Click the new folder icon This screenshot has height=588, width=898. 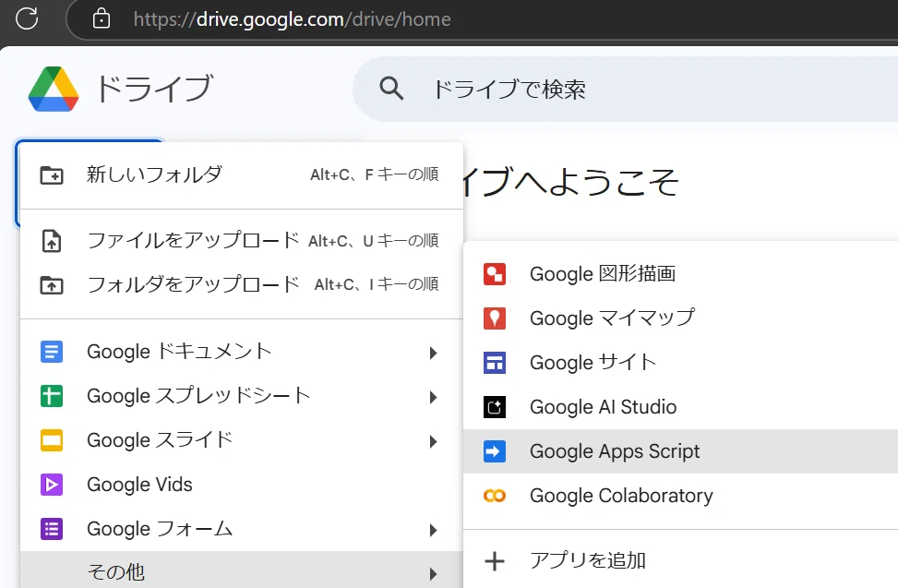[52, 174]
